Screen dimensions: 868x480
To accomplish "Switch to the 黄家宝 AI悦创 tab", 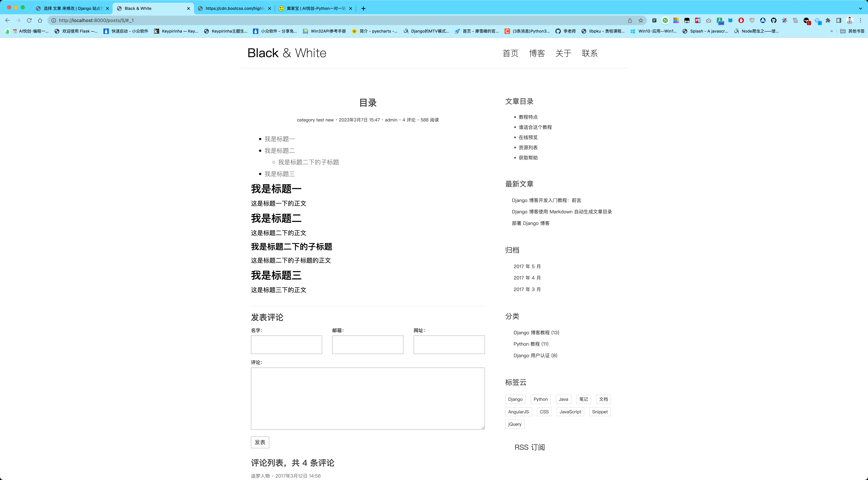I will click(315, 8).
